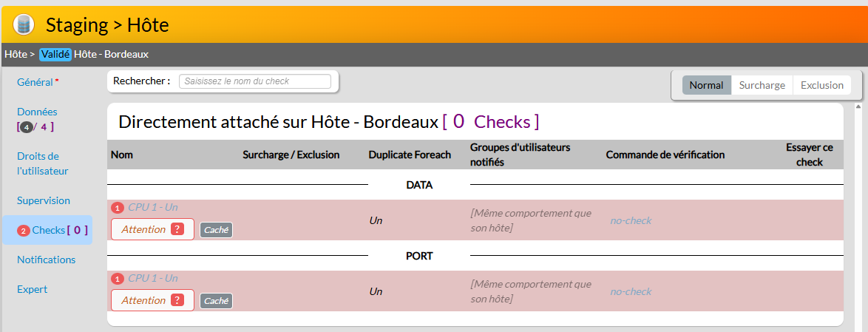
Task: Click the red question mark in DATA Attention box
Action: 177,229
